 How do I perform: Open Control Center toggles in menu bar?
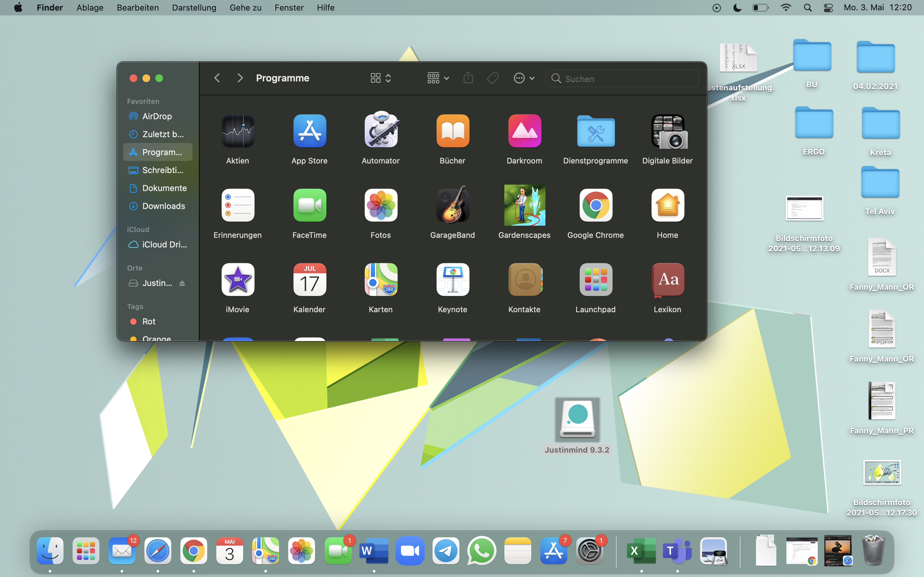click(828, 8)
